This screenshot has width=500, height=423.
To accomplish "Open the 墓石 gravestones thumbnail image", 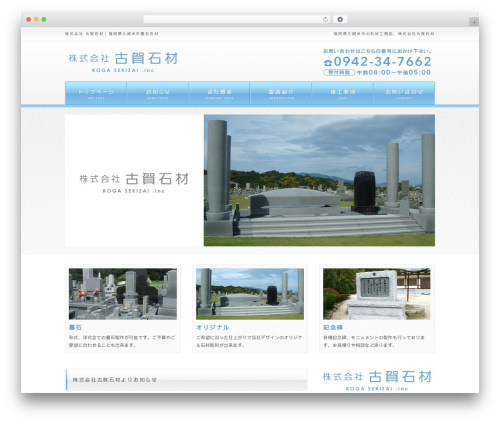I will click(123, 294).
